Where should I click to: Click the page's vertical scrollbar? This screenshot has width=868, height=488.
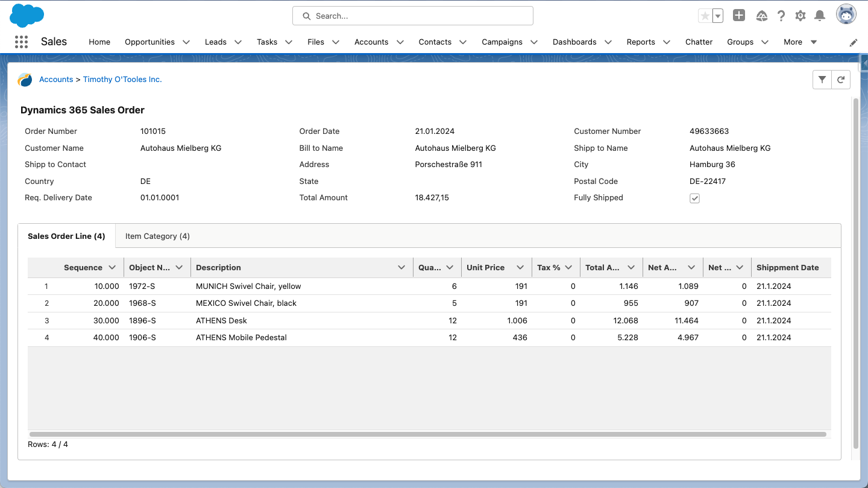click(856, 273)
